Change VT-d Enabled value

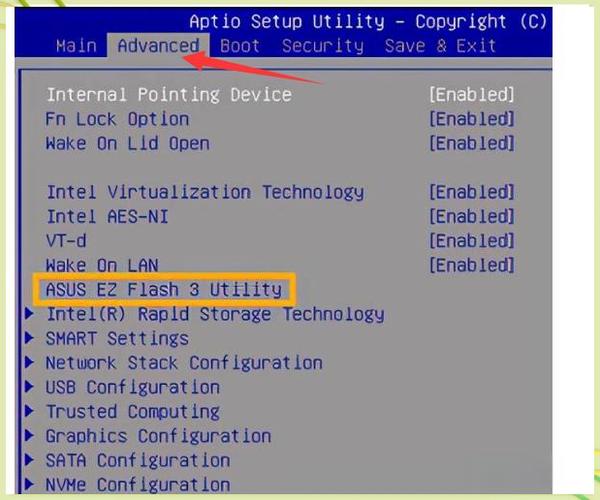471,241
